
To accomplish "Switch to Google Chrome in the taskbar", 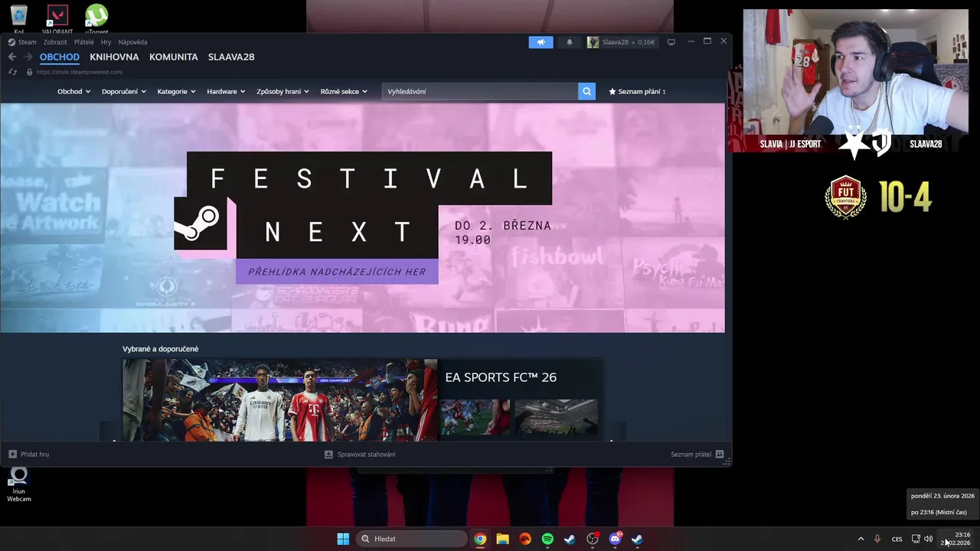I will (480, 539).
